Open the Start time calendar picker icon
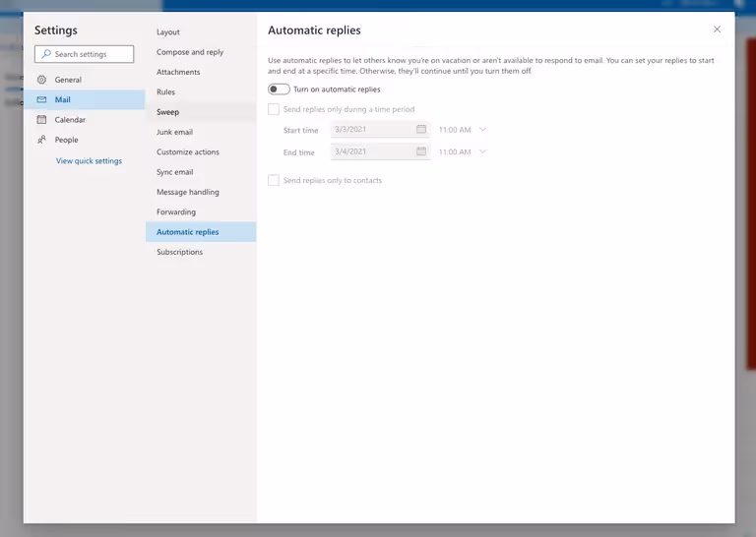This screenshot has width=756, height=537. coord(421,130)
